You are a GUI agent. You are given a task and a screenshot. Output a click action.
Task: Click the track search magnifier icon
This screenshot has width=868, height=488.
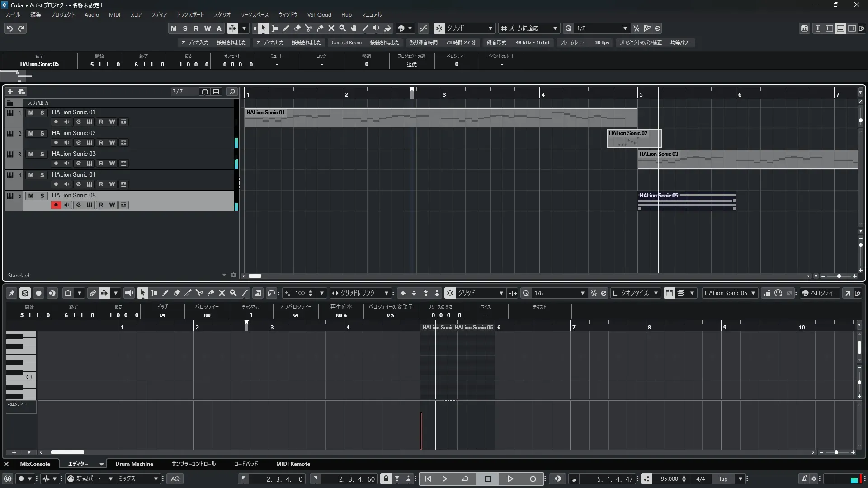point(232,92)
